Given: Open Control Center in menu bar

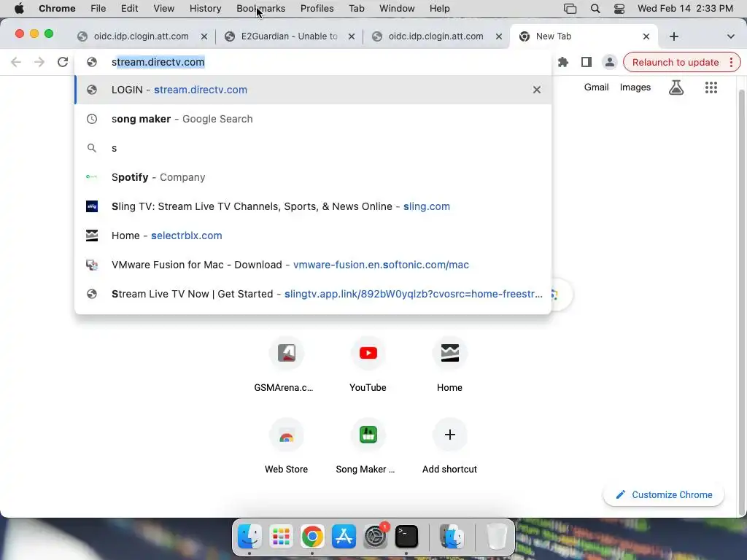Looking at the screenshot, I should 619,9.
